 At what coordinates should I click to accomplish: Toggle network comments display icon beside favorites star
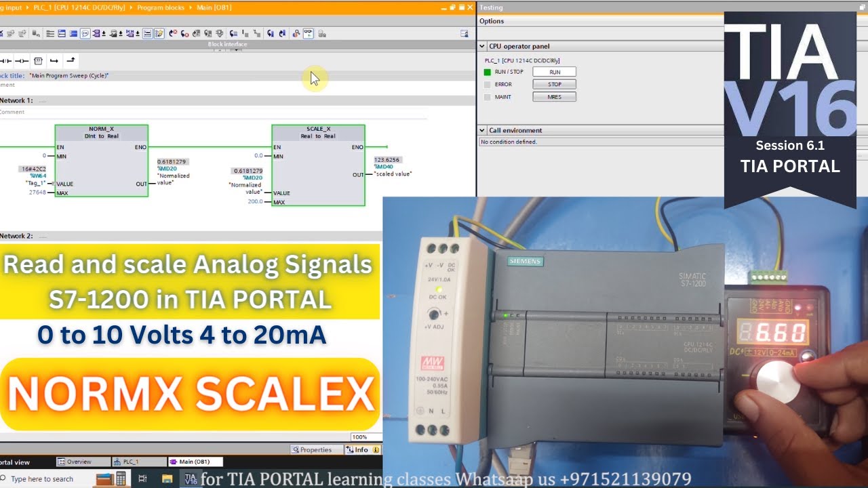click(x=147, y=33)
